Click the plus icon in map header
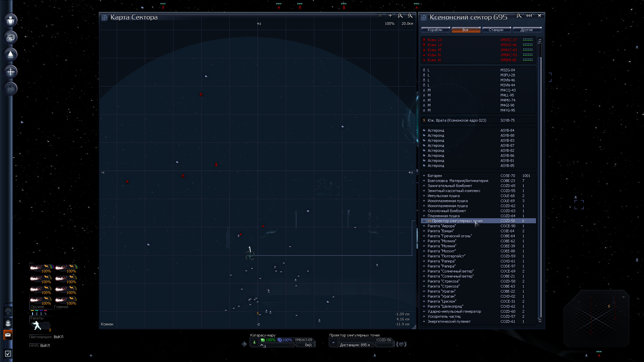644x362 pixels. point(390,16)
